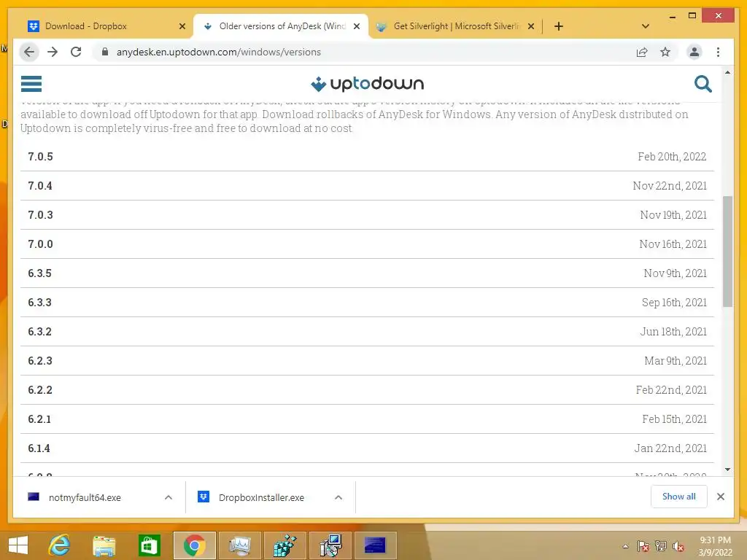
Task: Select version 6.3.2 row
Action: (367, 332)
